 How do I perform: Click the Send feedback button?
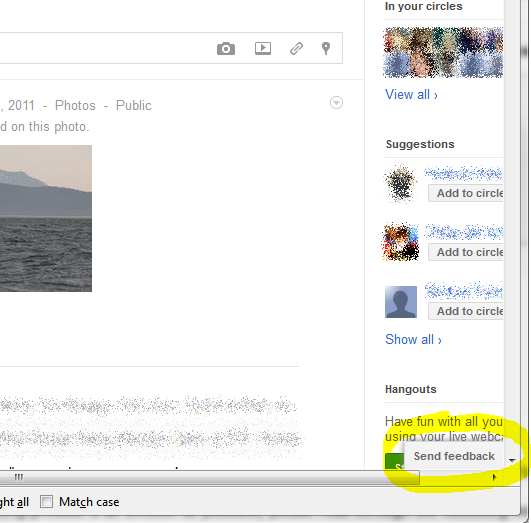(454, 456)
